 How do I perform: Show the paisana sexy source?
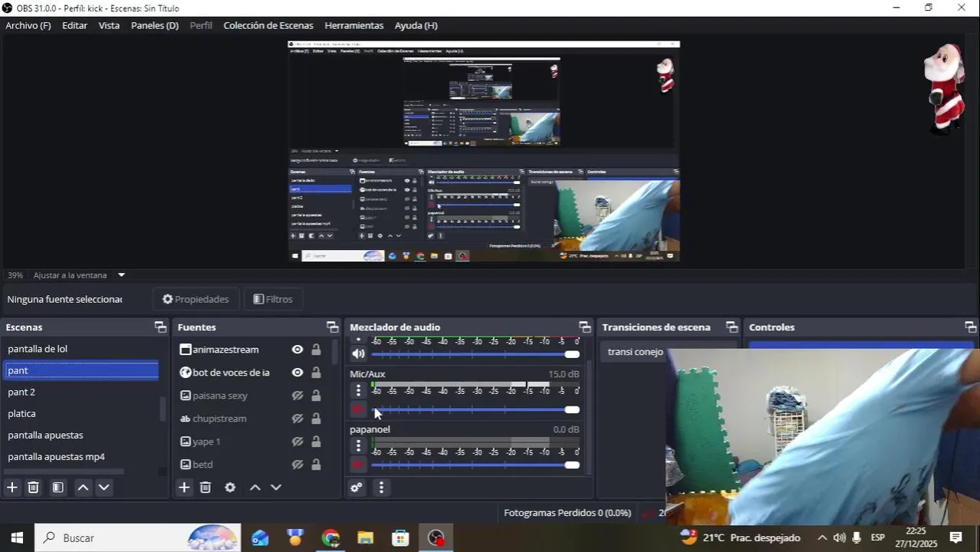298,396
